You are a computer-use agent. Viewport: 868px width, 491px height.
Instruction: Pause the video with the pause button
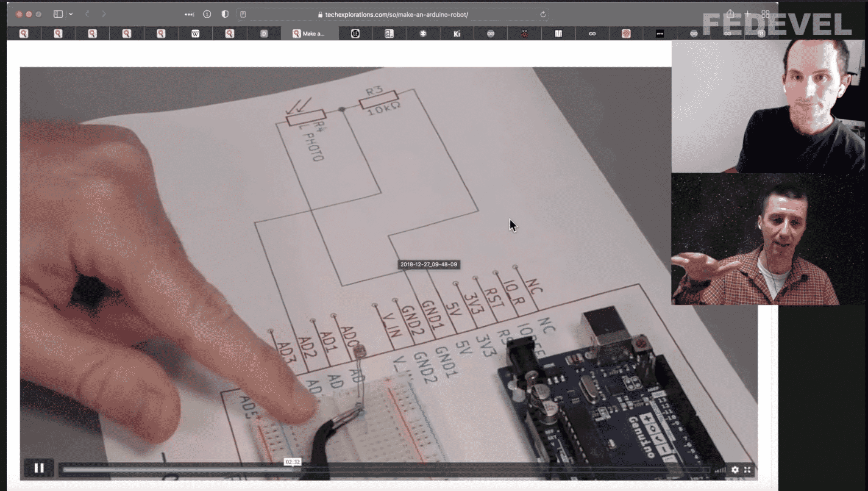click(x=39, y=468)
